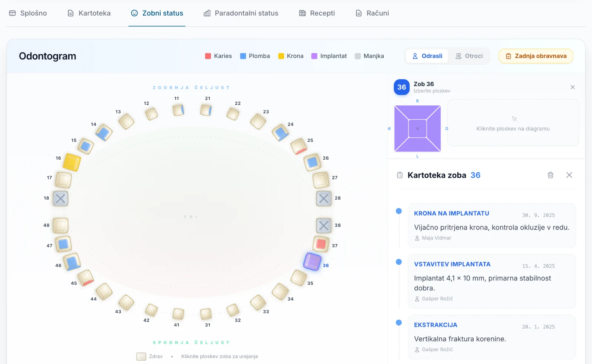Click the Zadnja obravnava button

coord(536,56)
